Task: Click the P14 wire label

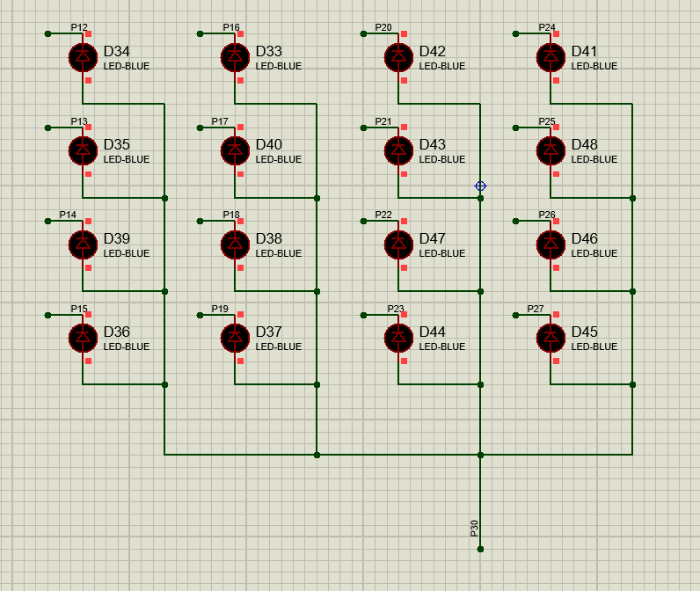Action: point(68,215)
